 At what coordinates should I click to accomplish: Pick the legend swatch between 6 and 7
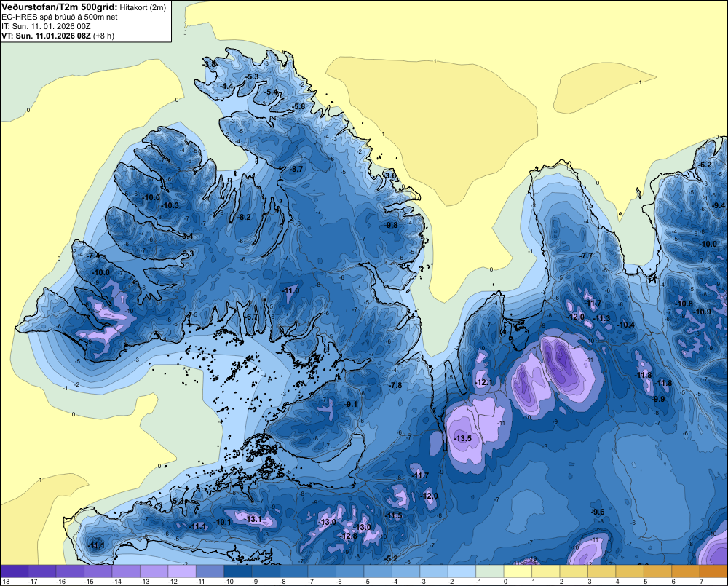tap(685, 571)
